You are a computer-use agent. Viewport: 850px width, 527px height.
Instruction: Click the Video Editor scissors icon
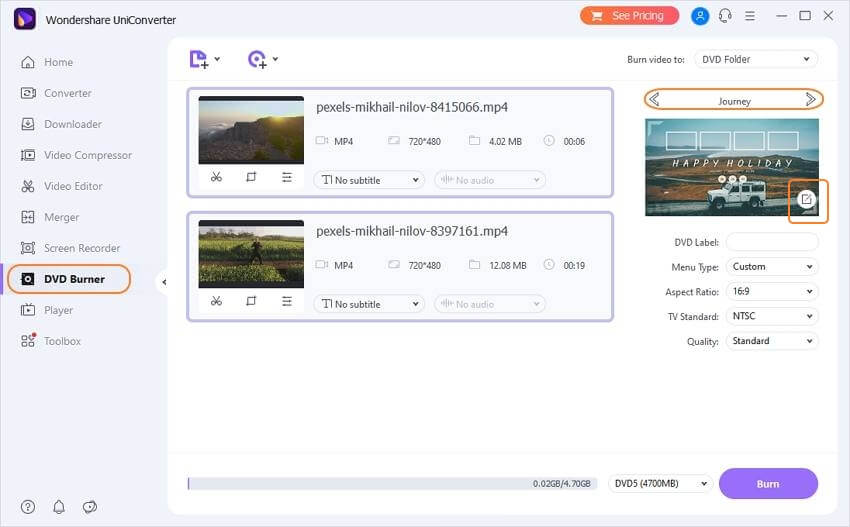28,186
